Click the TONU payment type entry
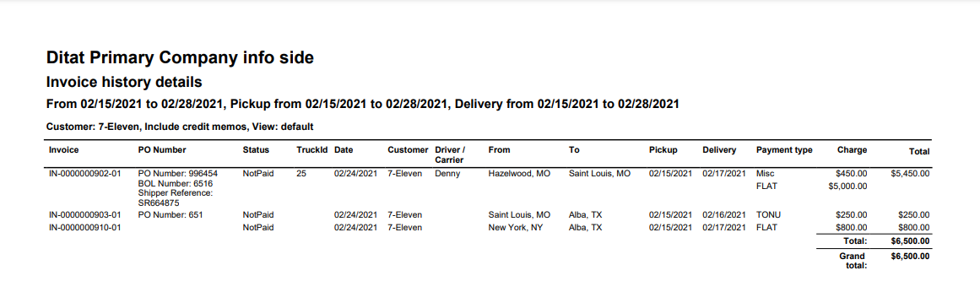 coord(768,215)
